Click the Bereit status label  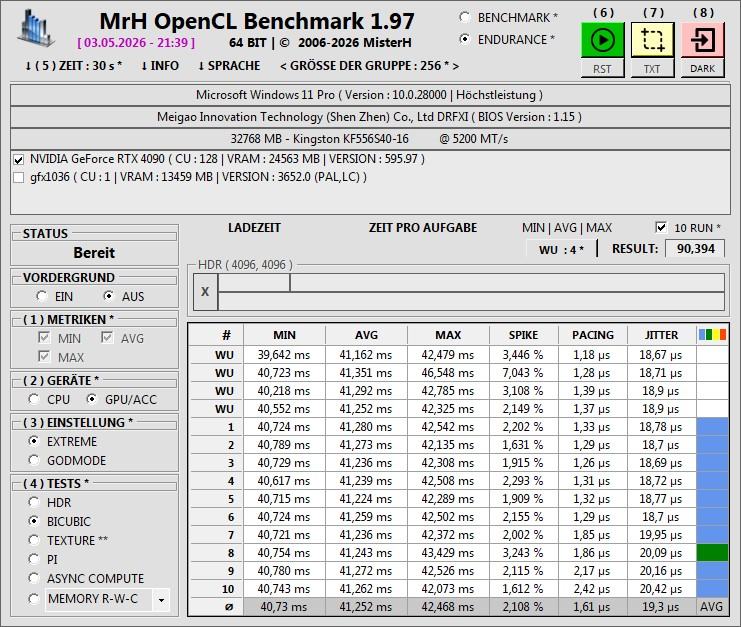coord(94,253)
